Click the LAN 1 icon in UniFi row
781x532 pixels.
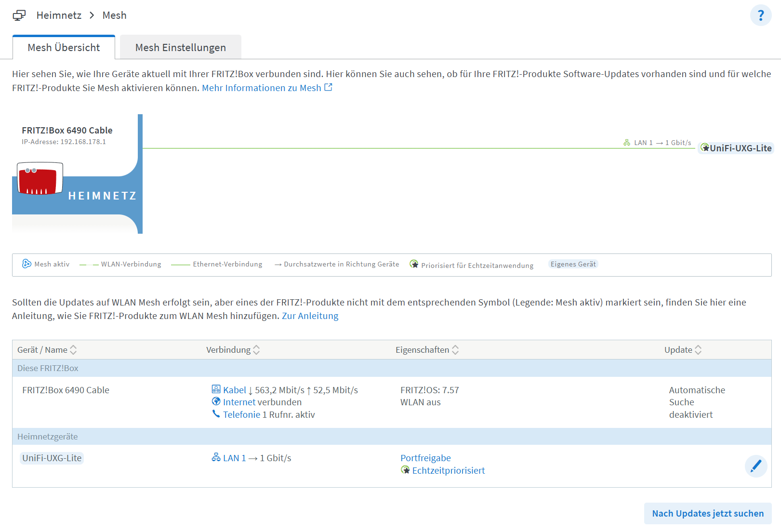coord(216,457)
